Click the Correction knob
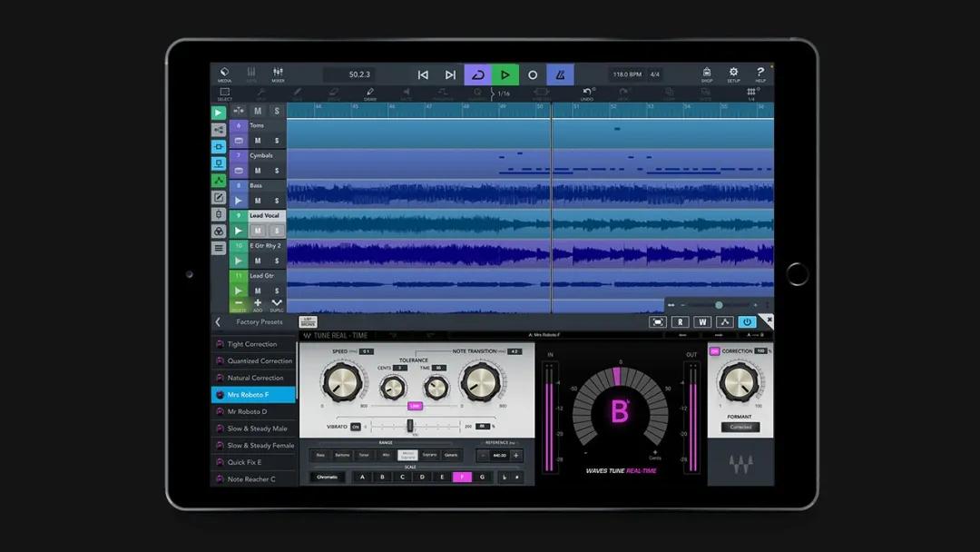Screen dimensions: 980x552 coord(740,381)
